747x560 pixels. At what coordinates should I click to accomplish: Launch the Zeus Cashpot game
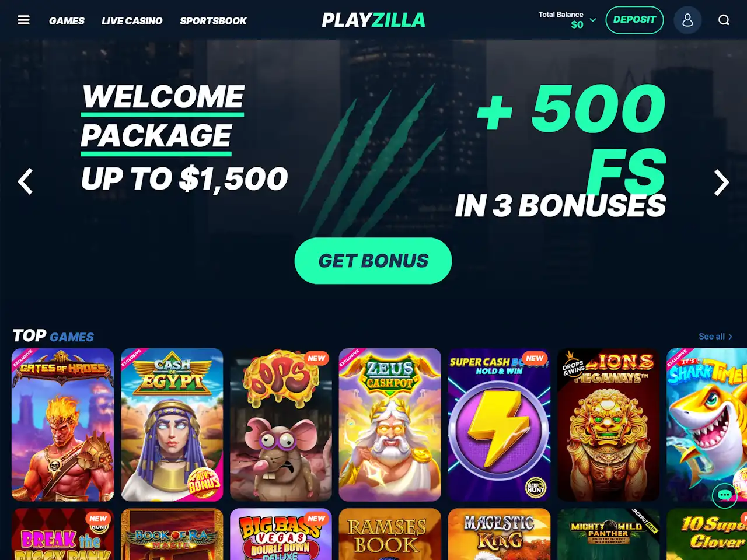click(390, 425)
